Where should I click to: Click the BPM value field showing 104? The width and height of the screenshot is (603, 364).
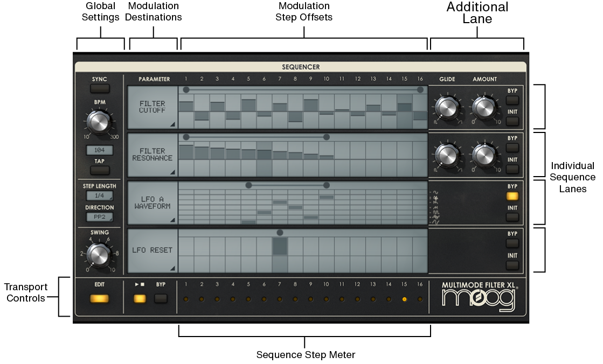99,150
